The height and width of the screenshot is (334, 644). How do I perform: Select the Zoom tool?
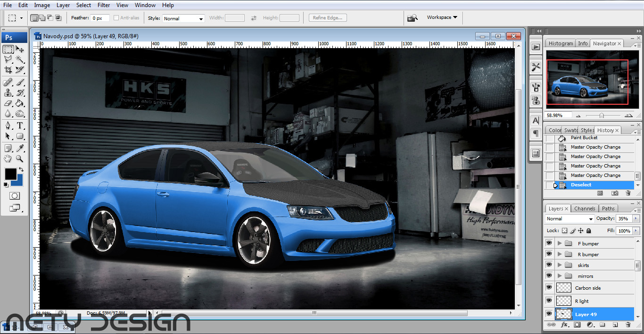20,159
